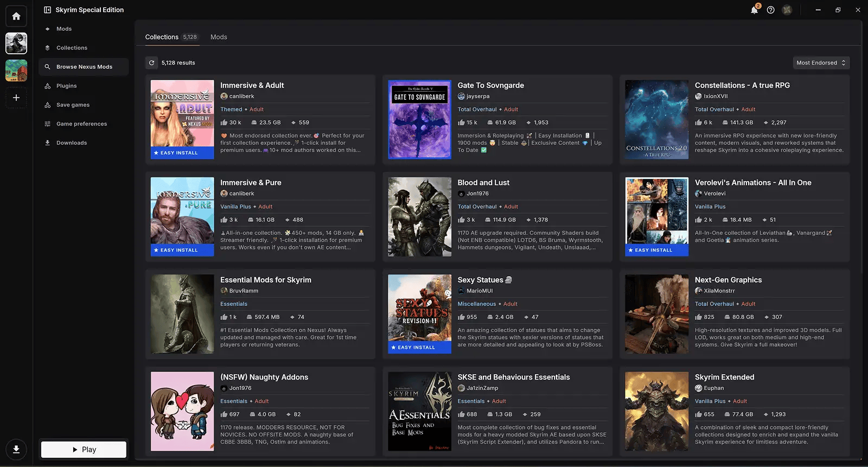Open Downloads in the sidebar
This screenshot has width=868, height=467.
tap(84, 143)
